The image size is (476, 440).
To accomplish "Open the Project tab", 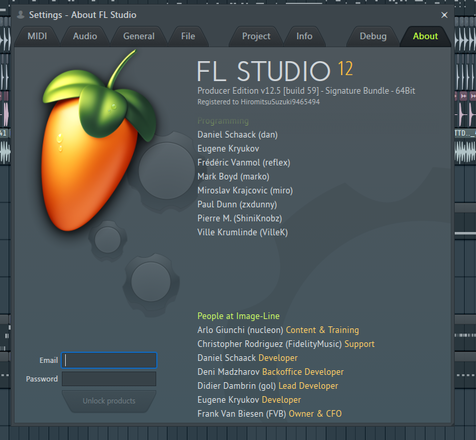I will coord(256,36).
